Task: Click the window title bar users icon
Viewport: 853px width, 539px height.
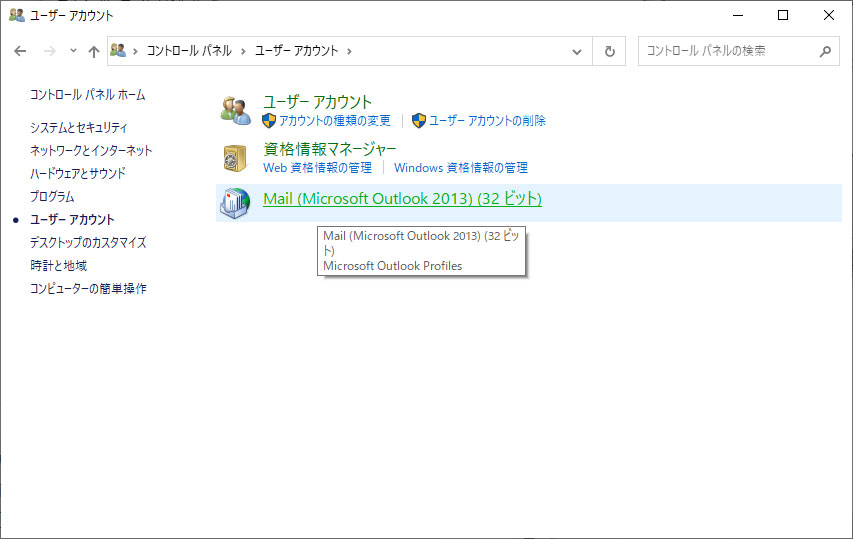Action: tap(17, 15)
